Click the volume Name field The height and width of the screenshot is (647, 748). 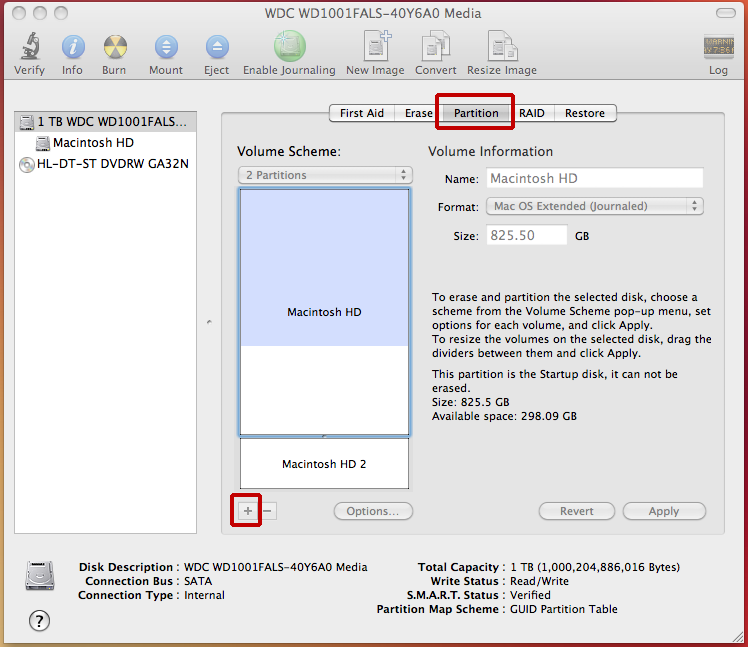pyautogui.click(x=594, y=178)
